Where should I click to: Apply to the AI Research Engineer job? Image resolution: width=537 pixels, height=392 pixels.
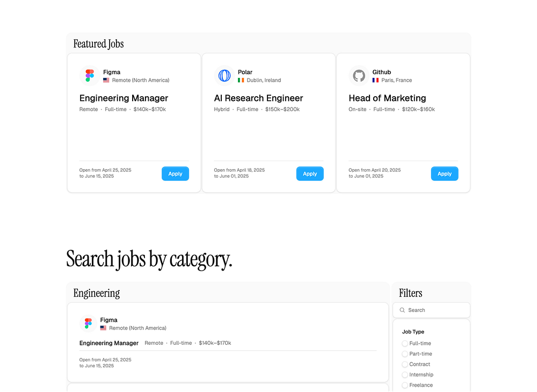[x=310, y=173]
